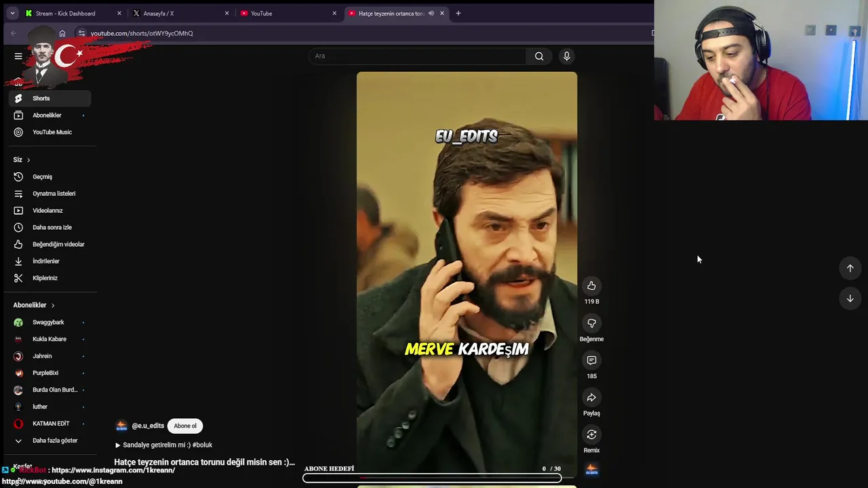Click the browser home button
Viewport: 868px width, 488px height.
[x=62, y=33]
